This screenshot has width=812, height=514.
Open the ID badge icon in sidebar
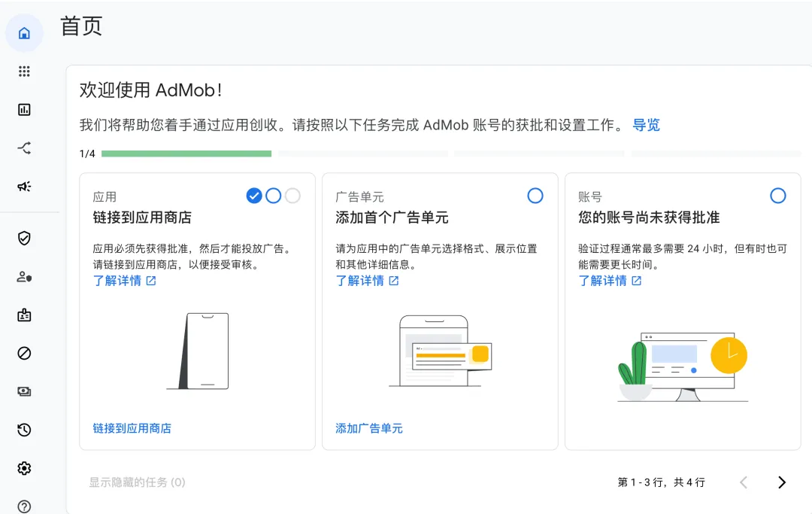(24, 315)
